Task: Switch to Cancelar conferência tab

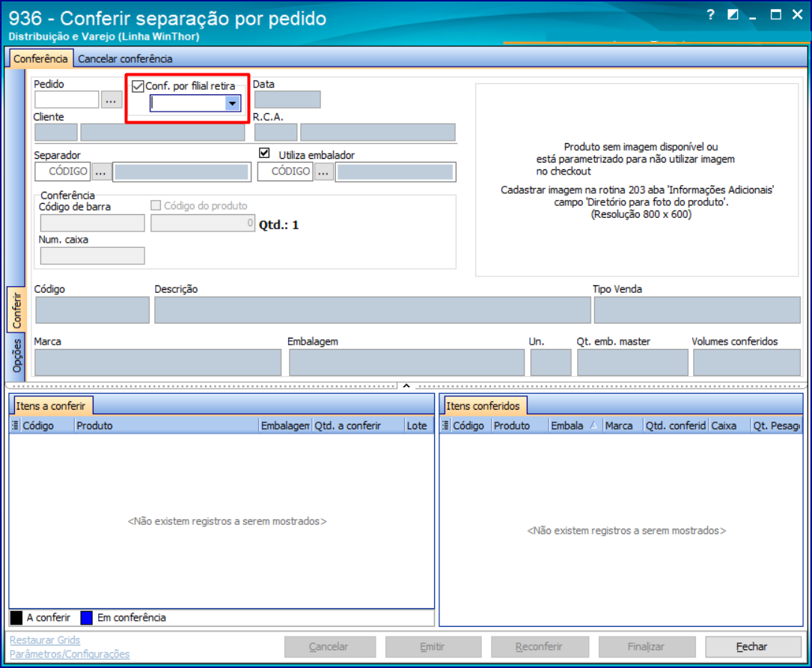Action: (x=125, y=58)
